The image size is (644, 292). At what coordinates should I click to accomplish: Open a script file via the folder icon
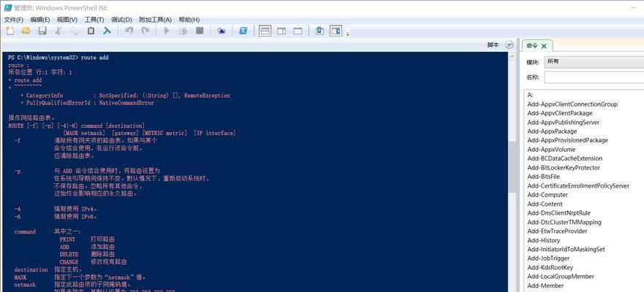click(26, 31)
